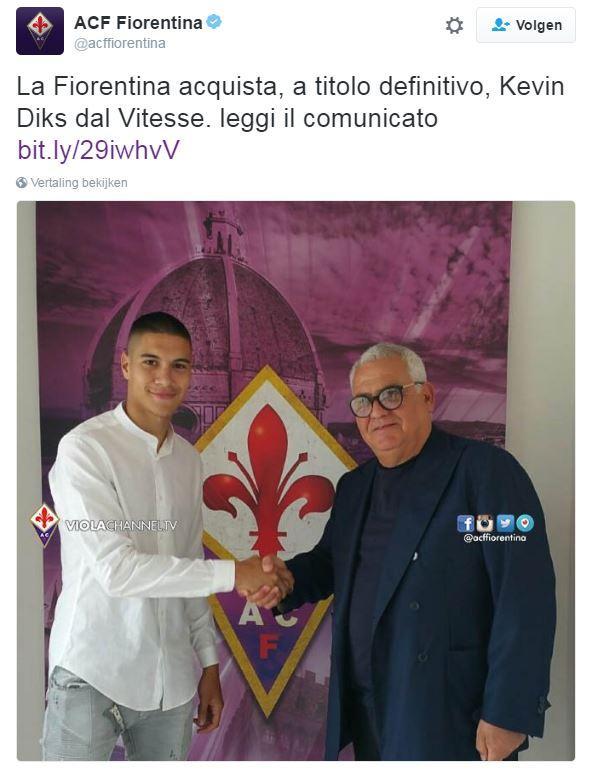Screen dimensions: 591x771
Task: Click the Volgen follow button
Action: (x=526, y=25)
